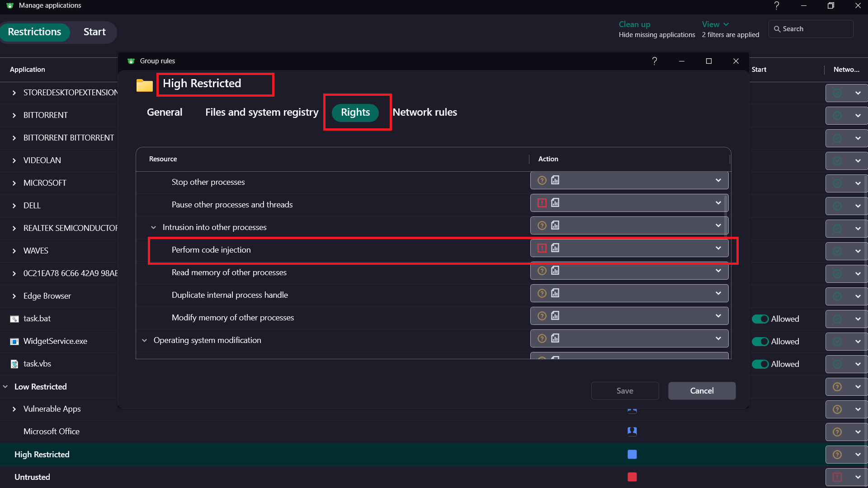Click the yellow folder icon beside High Restricted
The width and height of the screenshot is (868, 488).
pos(144,85)
